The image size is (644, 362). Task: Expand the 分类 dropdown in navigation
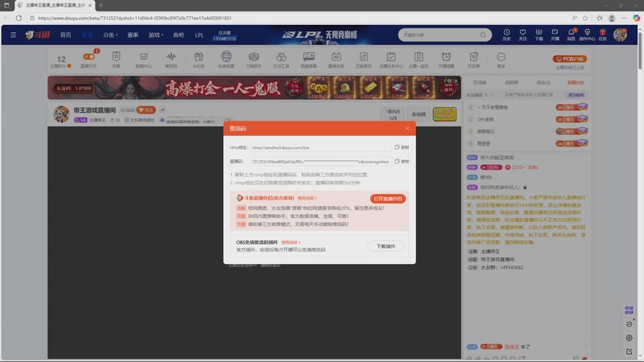pos(110,35)
